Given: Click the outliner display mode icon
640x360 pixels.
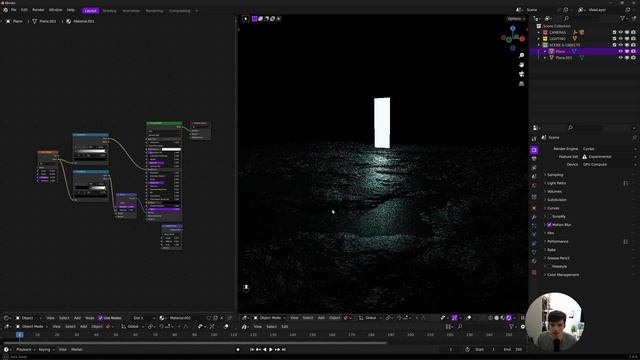Looking at the screenshot, I should coord(548,18).
